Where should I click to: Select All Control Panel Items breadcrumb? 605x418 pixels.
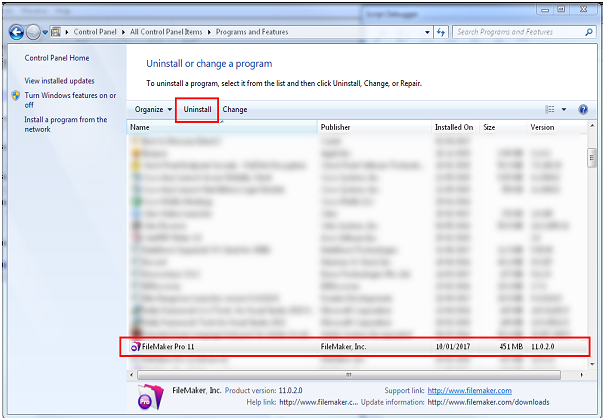(x=166, y=32)
